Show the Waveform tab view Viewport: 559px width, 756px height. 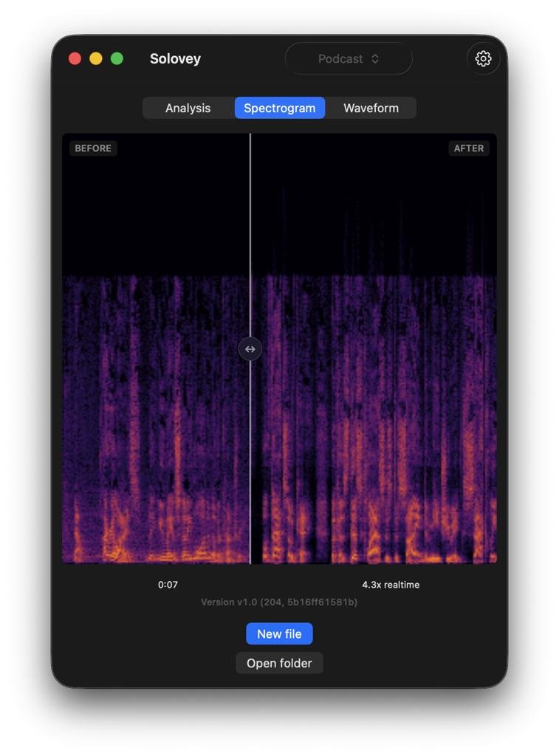tap(371, 108)
